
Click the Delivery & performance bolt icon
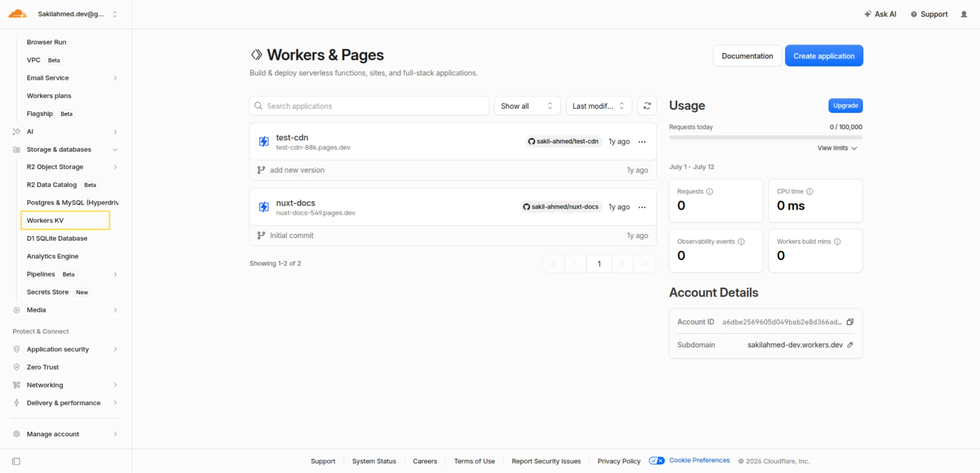pos(16,403)
